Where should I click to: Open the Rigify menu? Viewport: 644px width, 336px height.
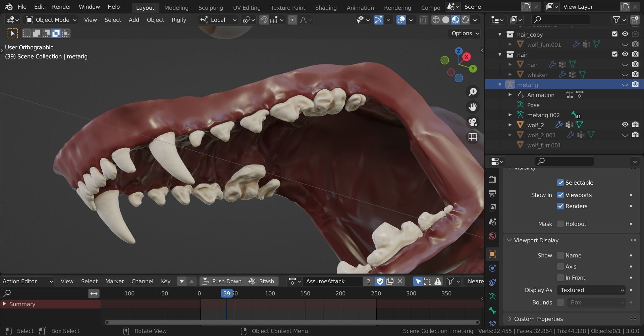point(179,20)
